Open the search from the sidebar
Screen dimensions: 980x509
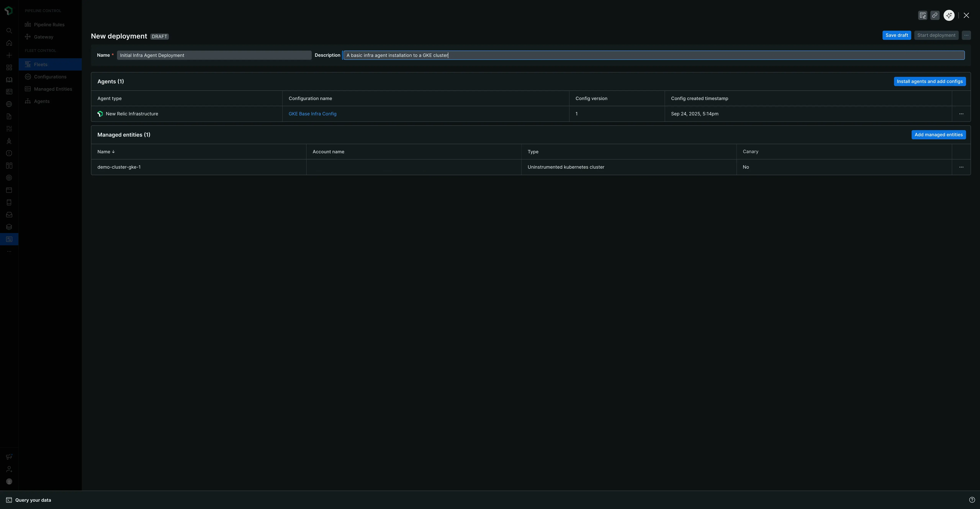(x=9, y=31)
